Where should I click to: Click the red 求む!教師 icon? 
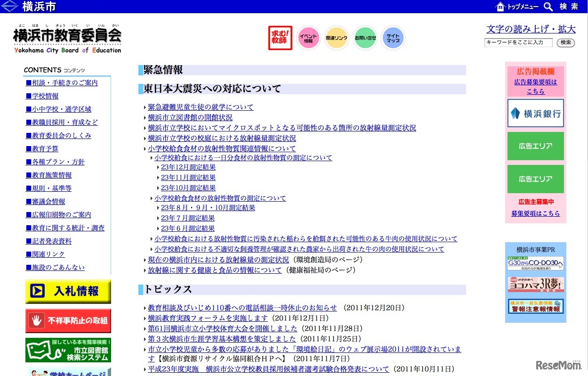[280, 38]
